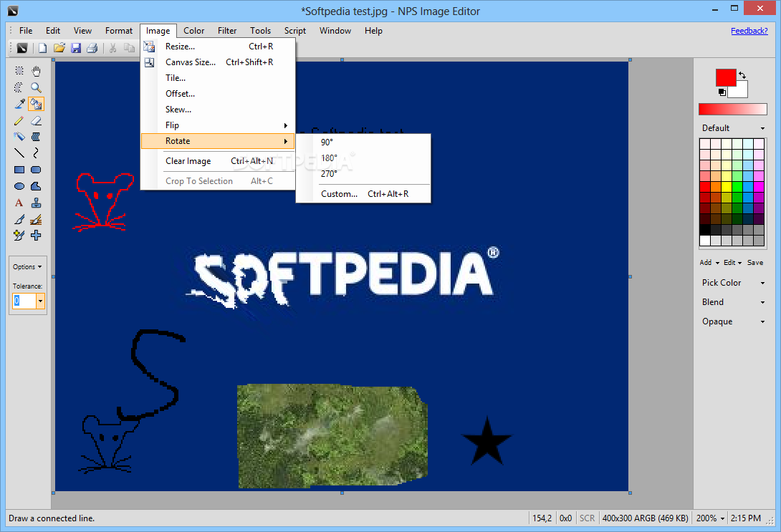The width and height of the screenshot is (781, 532).
Task: Open the 200% zoom level dropdown
Action: click(710, 518)
